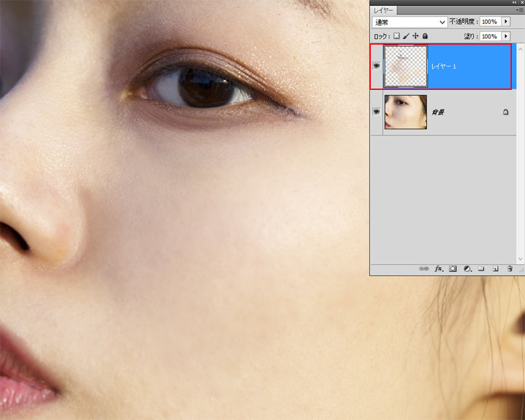
Task: Click the 背景 layer lock icon
Action: tap(505, 112)
